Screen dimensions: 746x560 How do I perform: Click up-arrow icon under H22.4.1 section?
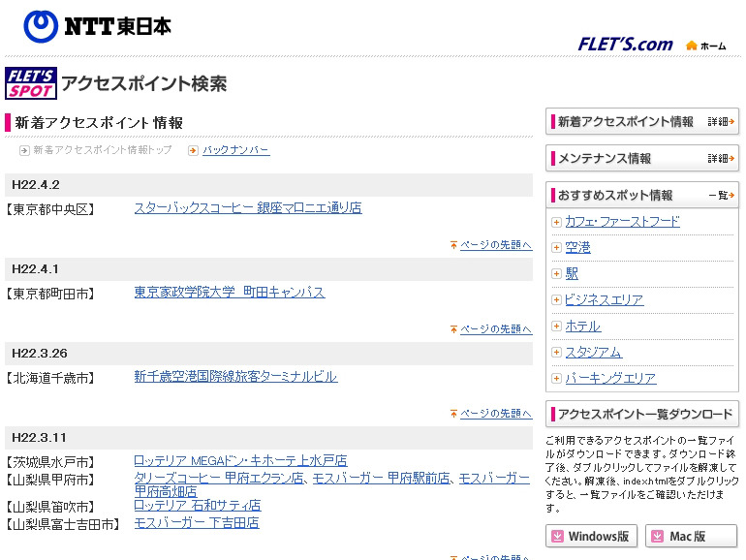tap(453, 329)
